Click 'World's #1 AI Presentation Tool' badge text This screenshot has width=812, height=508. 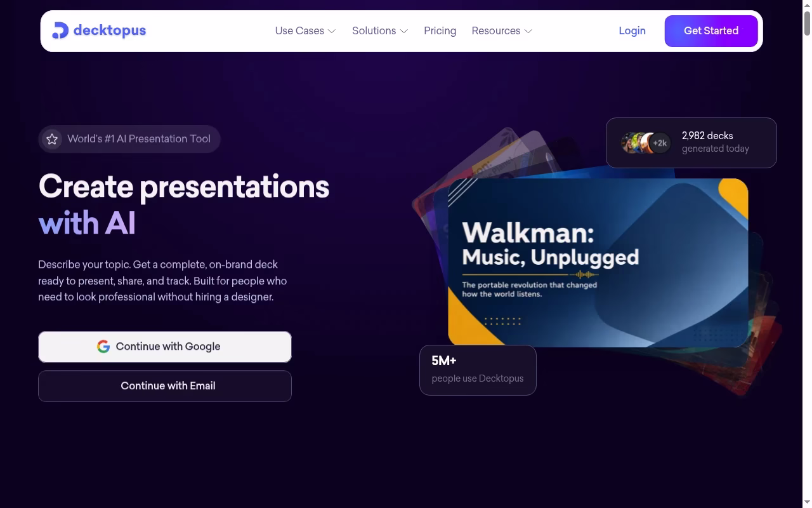tap(139, 139)
